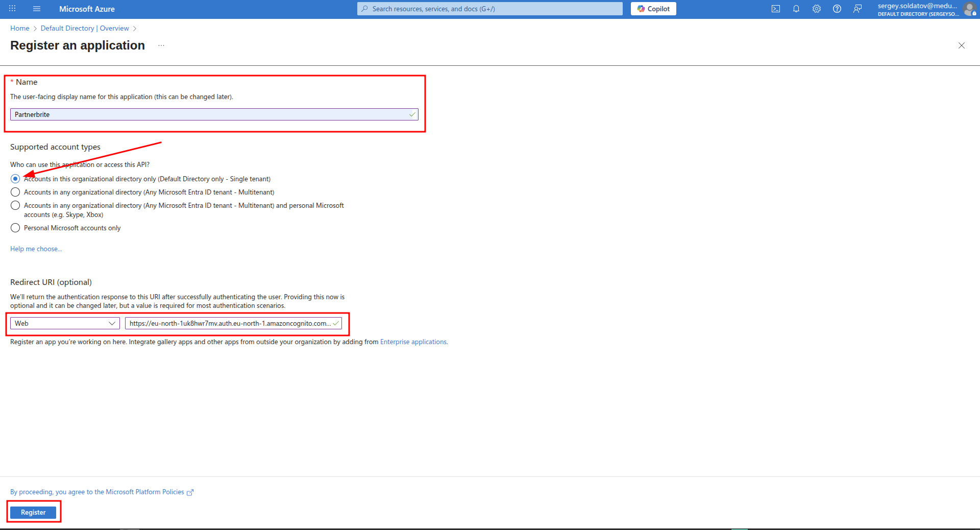Image resolution: width=980 pixels, height=530 pixels.
Task: Click the account avatar picture
Action: [x=969, y=9]
